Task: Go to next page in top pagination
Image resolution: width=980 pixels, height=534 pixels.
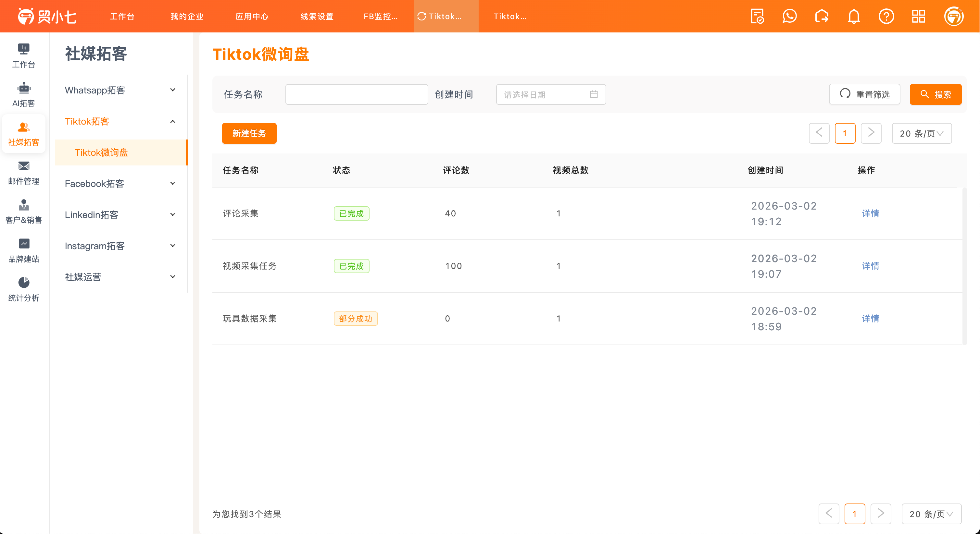Action: coord(871,133)
